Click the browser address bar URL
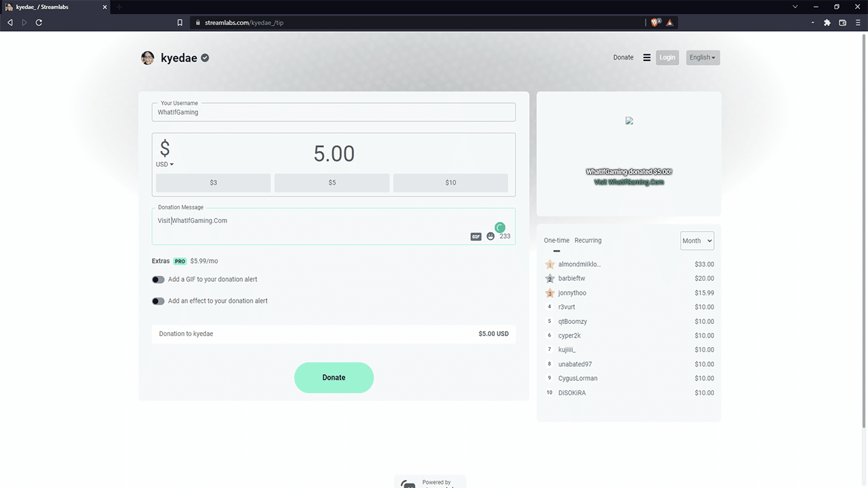868x488 pixels. coord(244,22)
